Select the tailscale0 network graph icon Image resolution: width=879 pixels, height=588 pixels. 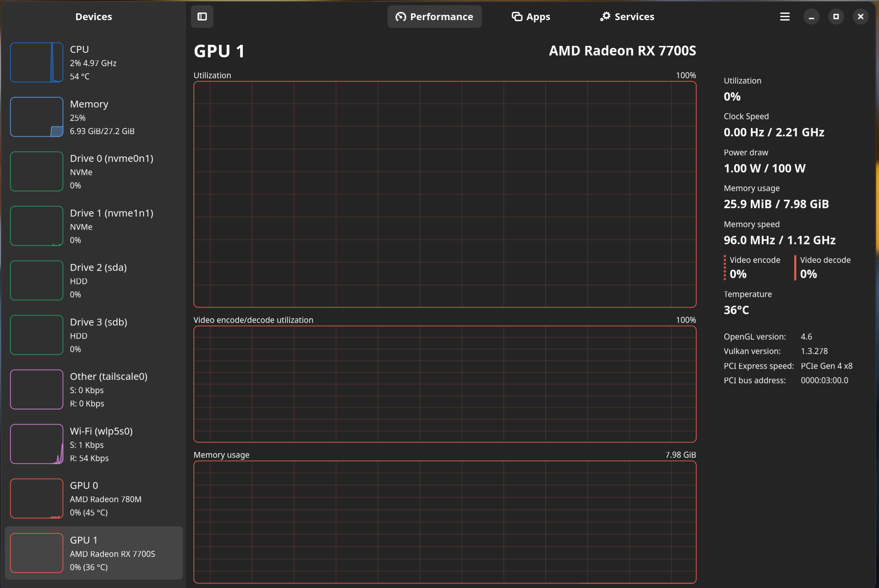click(36, 390)
